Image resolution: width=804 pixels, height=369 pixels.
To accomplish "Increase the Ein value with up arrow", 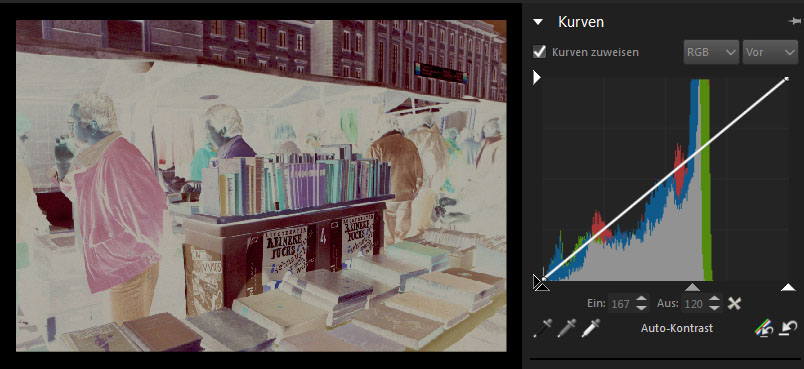I will pyautogui.click(x=641, y=299).
